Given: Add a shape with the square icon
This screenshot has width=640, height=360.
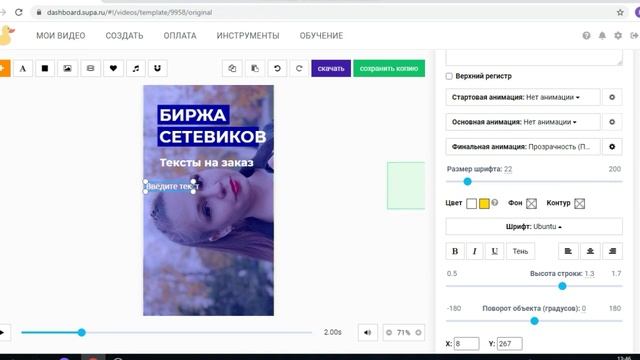Looking at the screenshot, I should pos(45,69).
